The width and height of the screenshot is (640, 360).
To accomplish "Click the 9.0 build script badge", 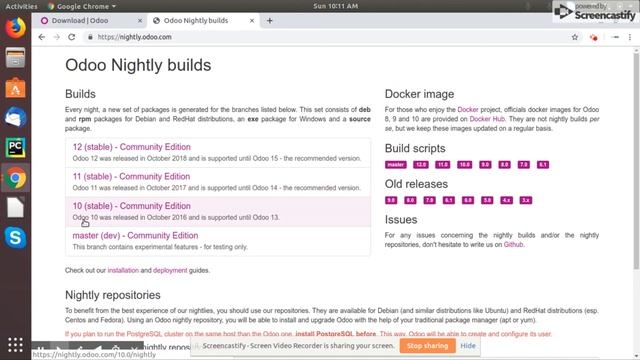I will [485, 164].
